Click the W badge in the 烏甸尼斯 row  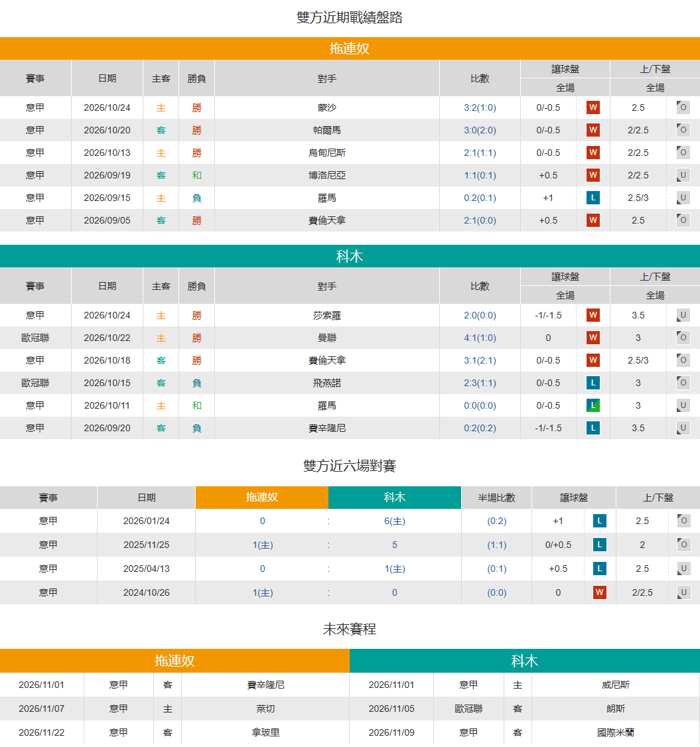point(593,153)
